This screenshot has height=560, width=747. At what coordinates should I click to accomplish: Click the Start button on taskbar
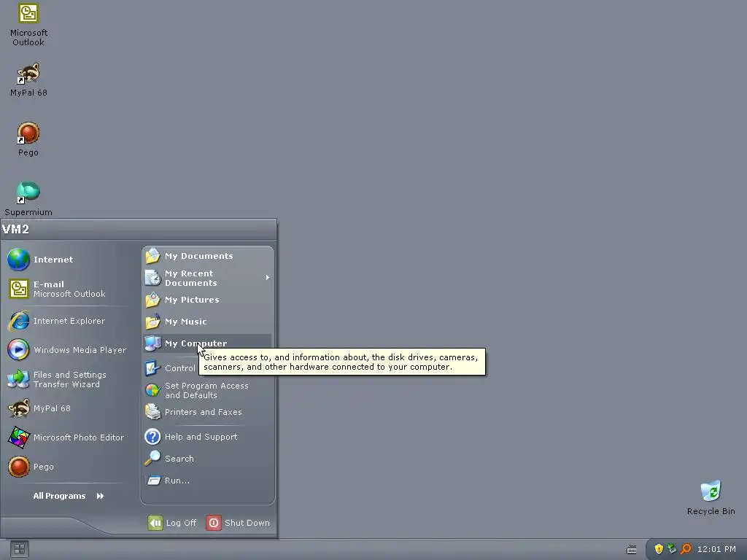[20, 550]
